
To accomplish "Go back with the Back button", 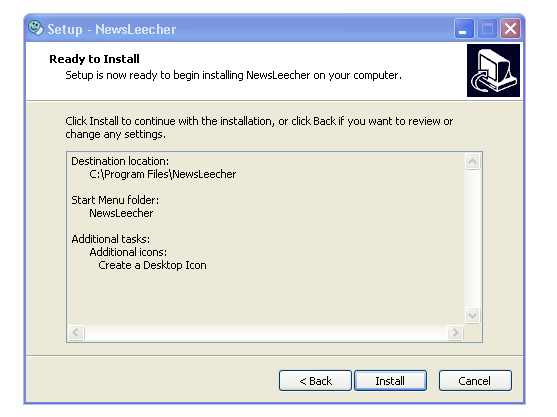I will (315, 380).
